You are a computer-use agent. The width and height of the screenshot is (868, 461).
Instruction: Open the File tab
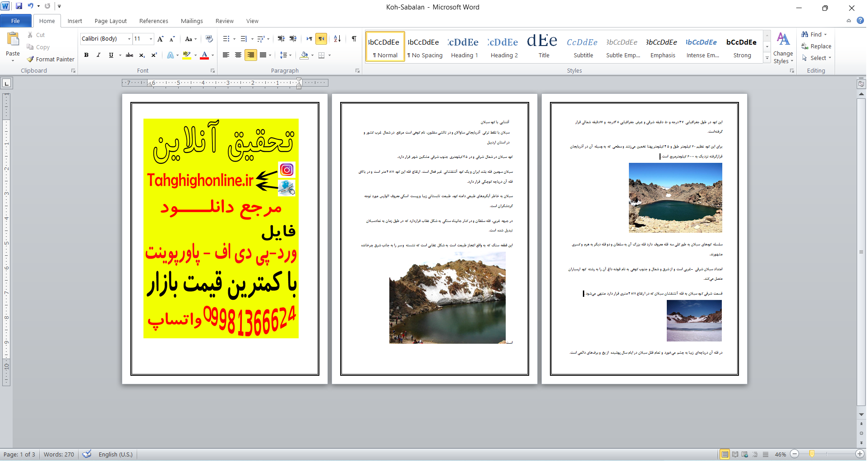pos(16,21)
